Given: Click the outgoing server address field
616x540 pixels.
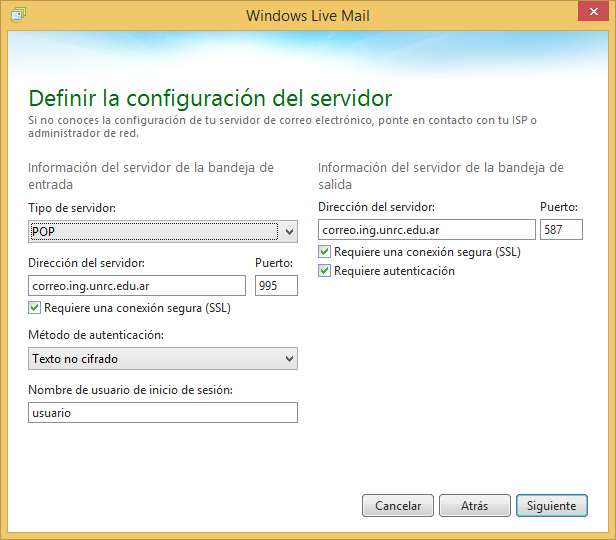Looking at the screenshot, I should (x=427, y=230).
